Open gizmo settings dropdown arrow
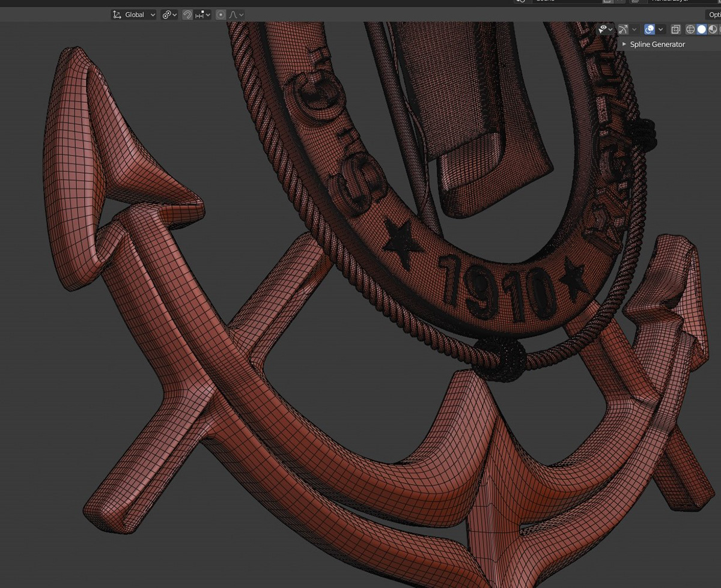 coord(634,29)
